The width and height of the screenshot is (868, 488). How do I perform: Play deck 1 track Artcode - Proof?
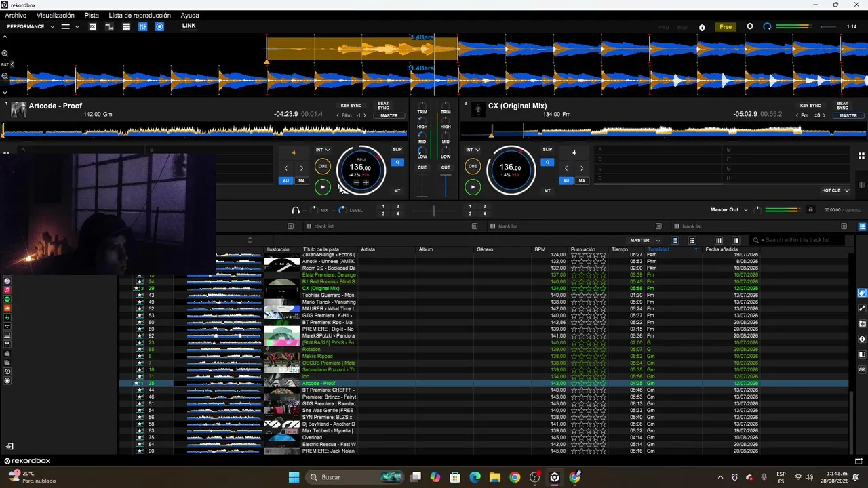[323, 187]
